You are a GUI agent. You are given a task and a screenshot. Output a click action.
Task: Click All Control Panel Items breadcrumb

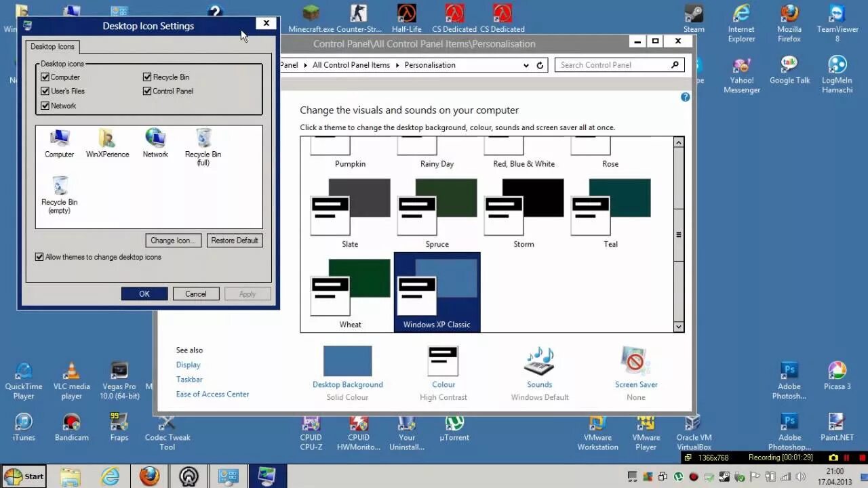click(351, 65)
